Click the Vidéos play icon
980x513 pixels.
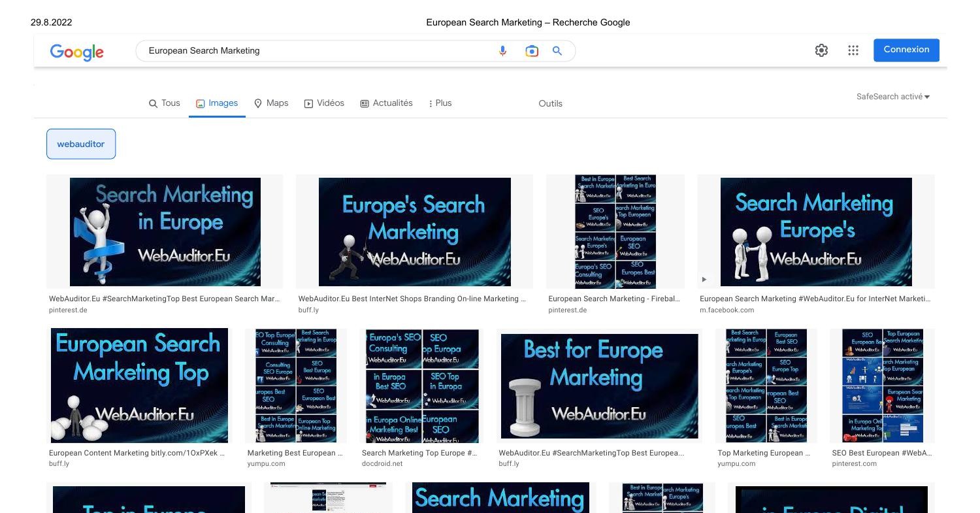308,103
